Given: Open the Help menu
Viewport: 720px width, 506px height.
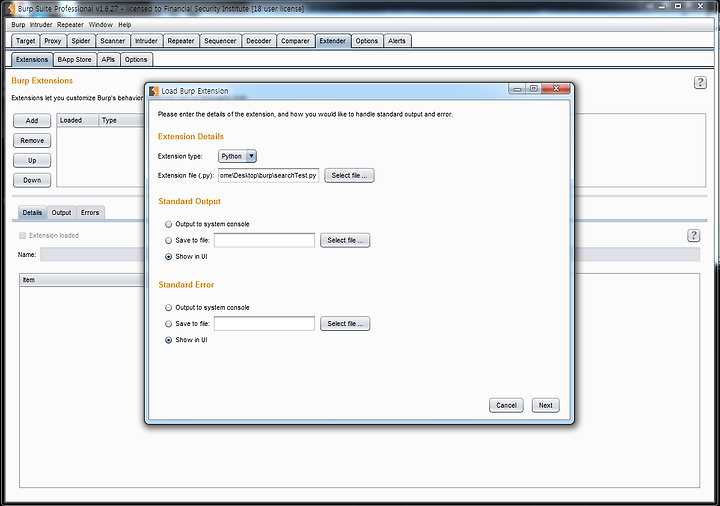Looking at the screenshot, I should (x=124, y=25).
